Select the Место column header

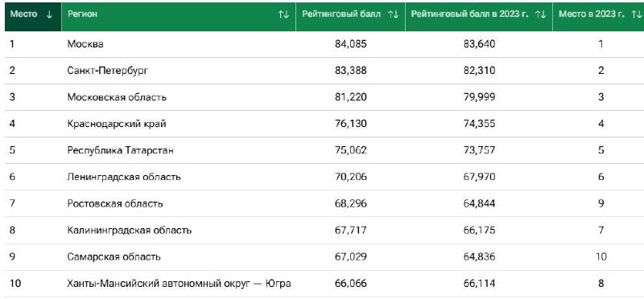33,16
